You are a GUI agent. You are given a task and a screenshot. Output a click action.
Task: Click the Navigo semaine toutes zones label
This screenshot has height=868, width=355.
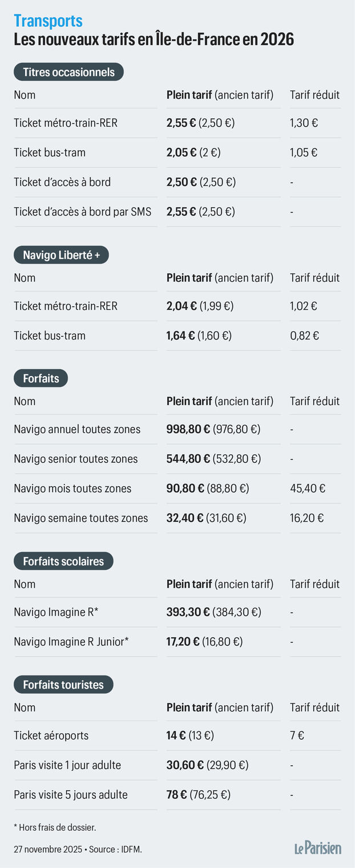[x=81, y=518]
